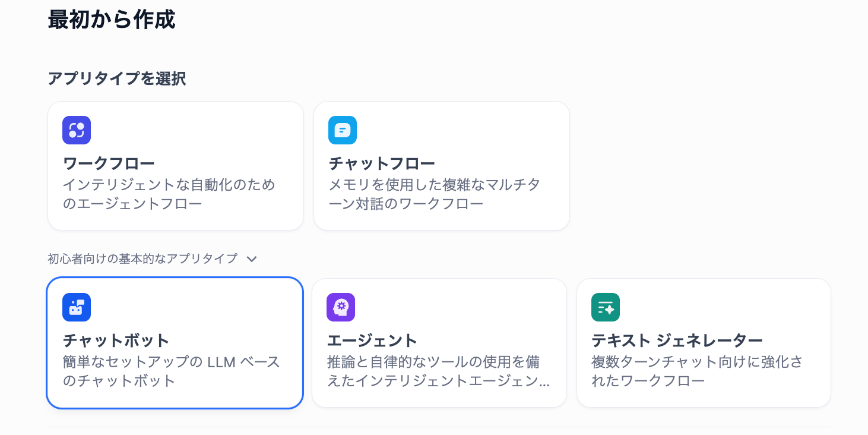Viewport: 868px width, 435px height.
Task: Click the エージェント head-with-gear icon
Action: (x=341, y=307)
